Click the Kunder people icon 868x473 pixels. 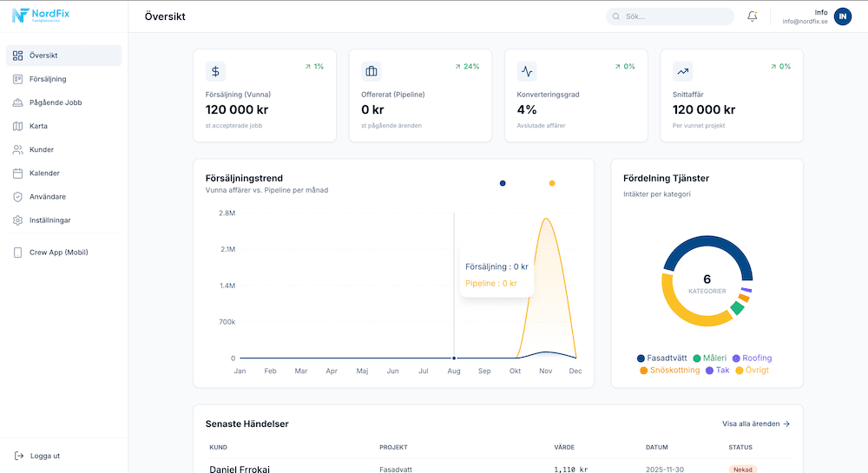pos(17,149)
